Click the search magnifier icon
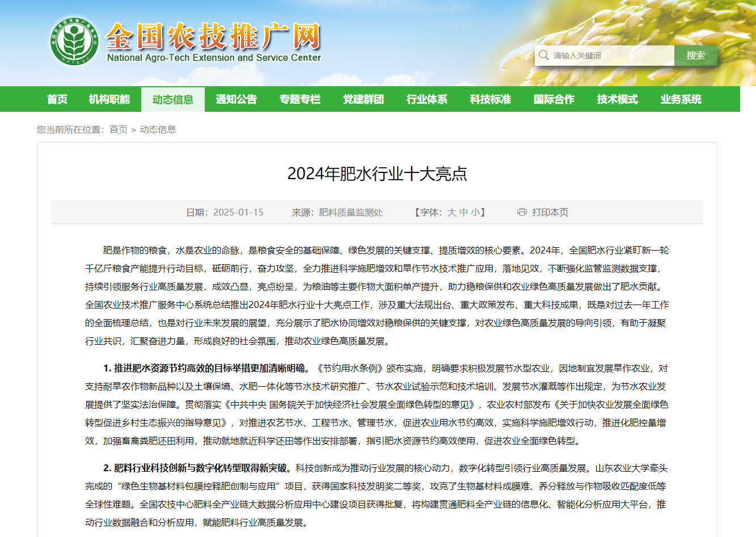 [x=544, y=55]
